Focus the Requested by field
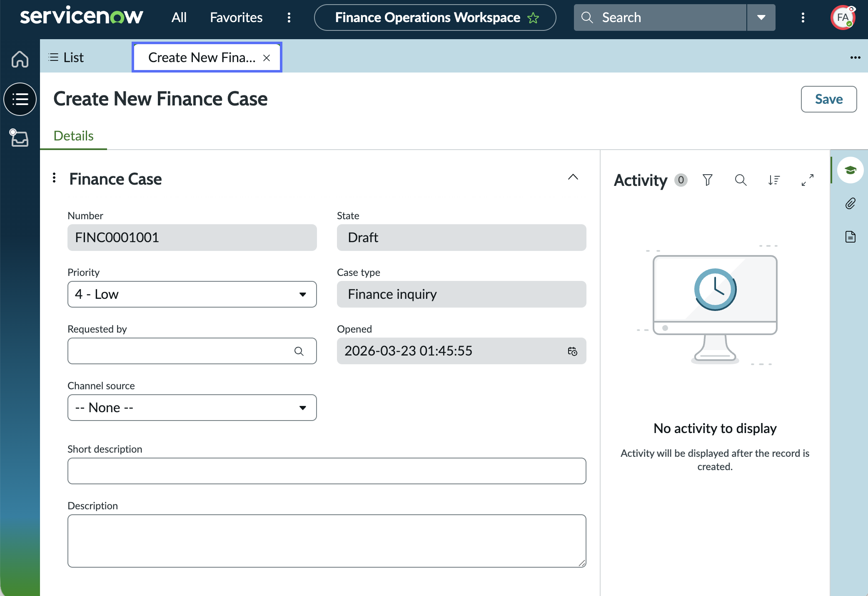The width and height of the screenshot is (868, 596). tap(192, 351)
